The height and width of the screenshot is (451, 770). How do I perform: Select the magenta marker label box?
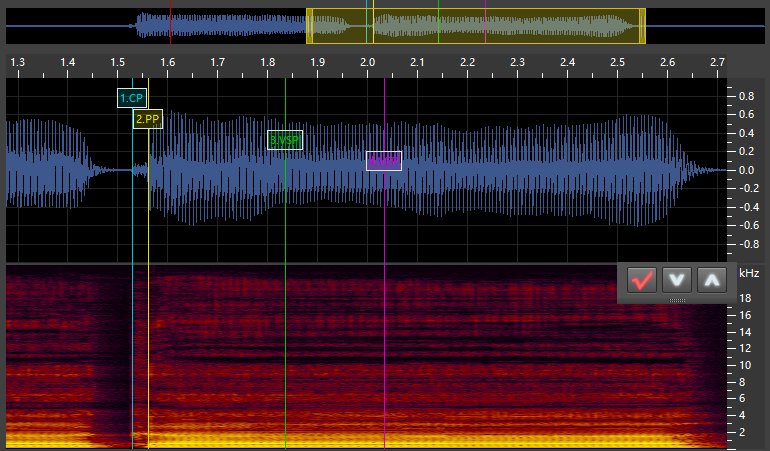click(x=384, y=161)
